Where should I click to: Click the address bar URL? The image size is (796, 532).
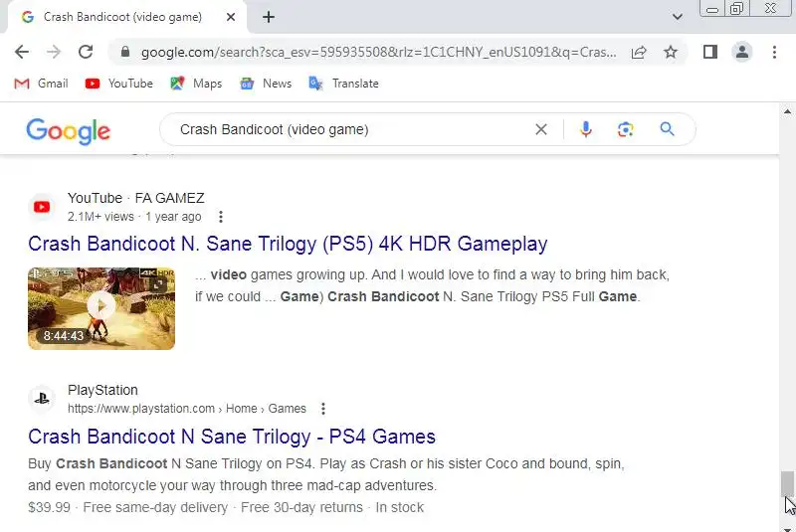(x=379, y=52)
